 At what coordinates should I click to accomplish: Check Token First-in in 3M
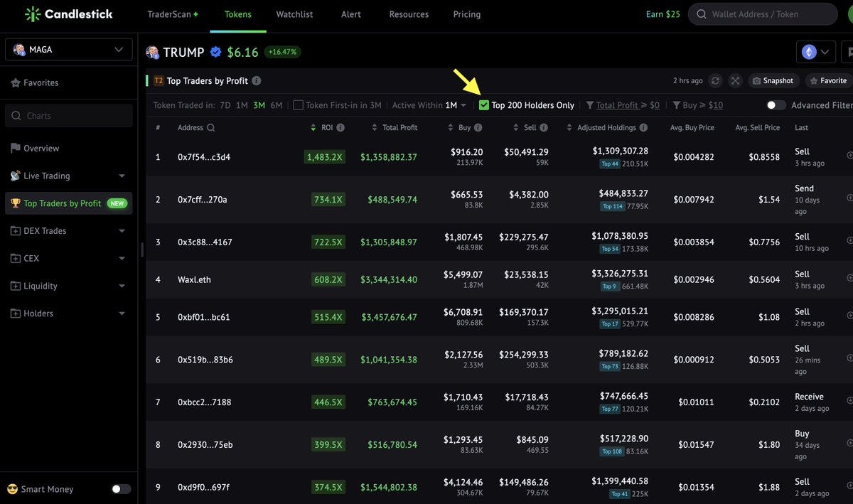[x=299, y=105]
